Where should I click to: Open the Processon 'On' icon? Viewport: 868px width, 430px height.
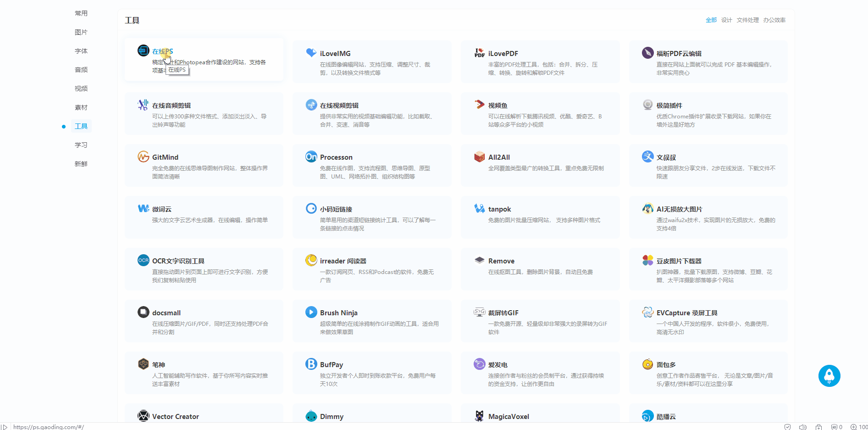click(311, 156)
